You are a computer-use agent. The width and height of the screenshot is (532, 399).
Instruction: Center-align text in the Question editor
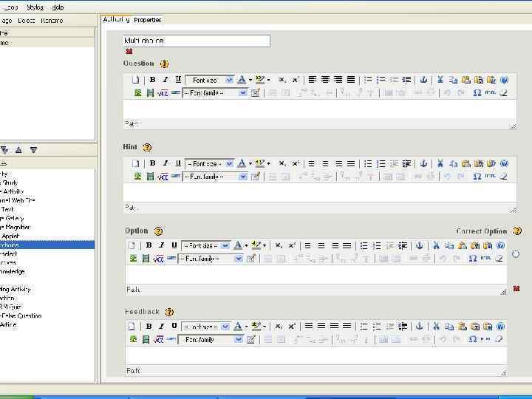coord(325,80)
